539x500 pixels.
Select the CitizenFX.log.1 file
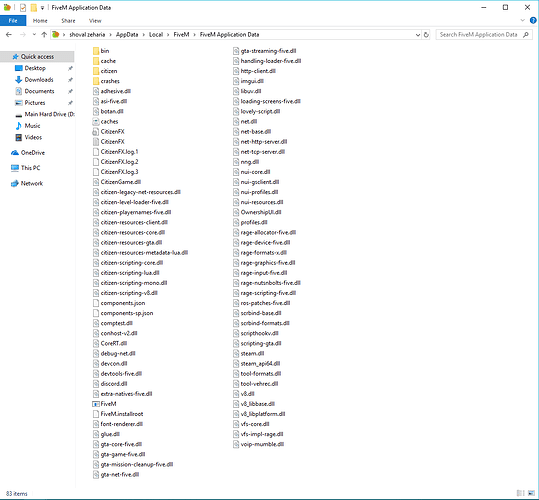click(x=116, y=152)
